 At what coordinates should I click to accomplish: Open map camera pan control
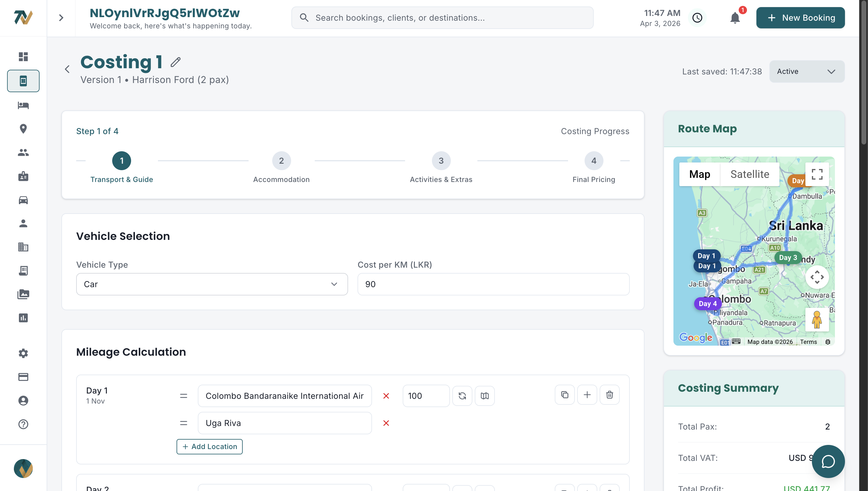pos(817,277)
